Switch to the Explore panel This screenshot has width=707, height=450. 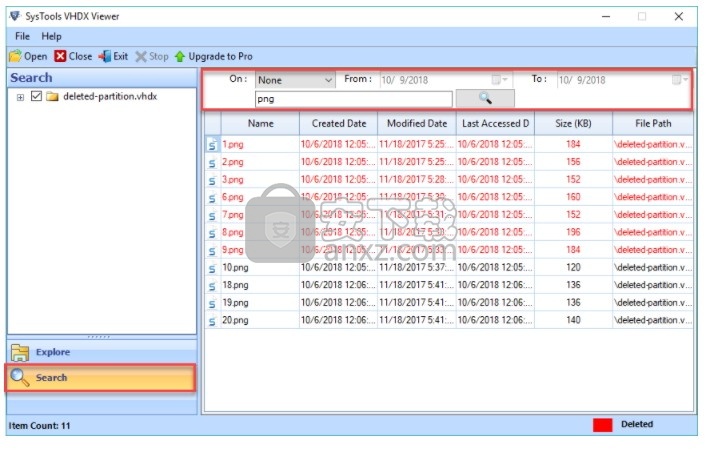(x=102, y=352)
